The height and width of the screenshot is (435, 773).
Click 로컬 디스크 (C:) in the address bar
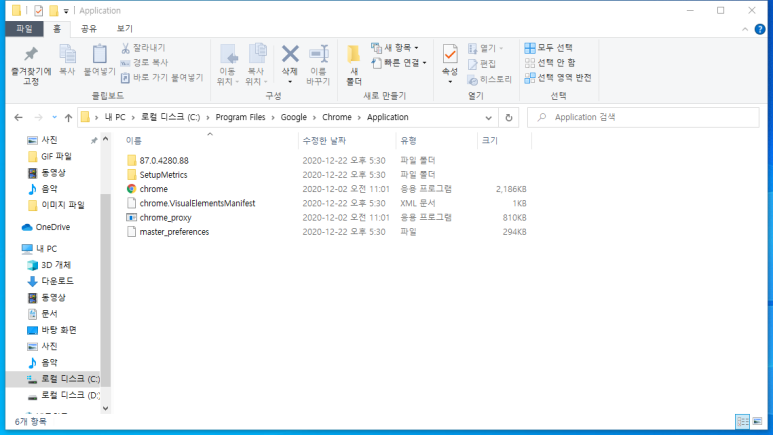pos(171,117)
